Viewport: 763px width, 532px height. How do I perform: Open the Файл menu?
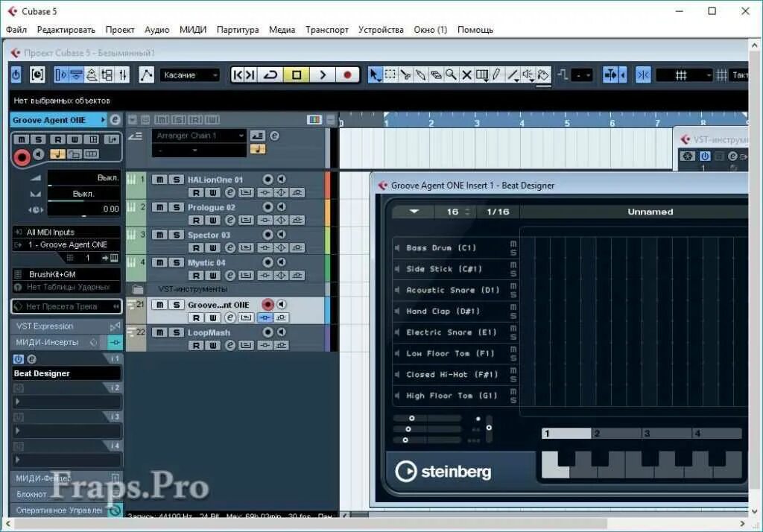click(16, 30)
